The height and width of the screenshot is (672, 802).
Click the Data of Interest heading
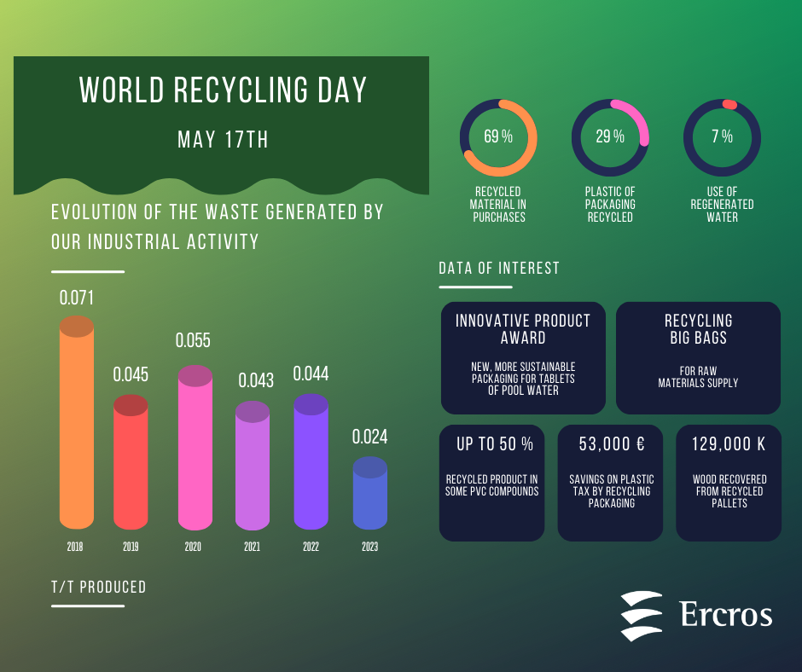click(x=499, y=269)
